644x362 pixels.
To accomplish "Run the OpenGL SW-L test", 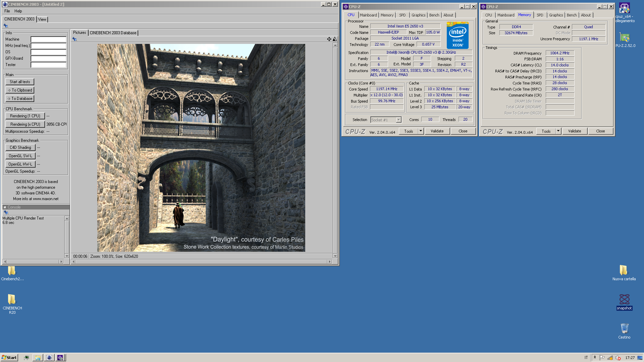I will 20,156.
